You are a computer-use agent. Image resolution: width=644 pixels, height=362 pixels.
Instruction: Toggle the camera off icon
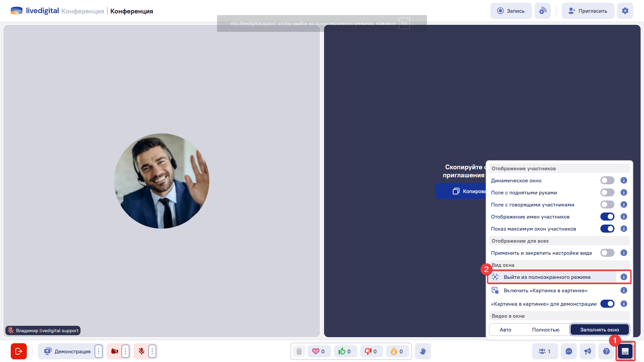click(114, 351)
